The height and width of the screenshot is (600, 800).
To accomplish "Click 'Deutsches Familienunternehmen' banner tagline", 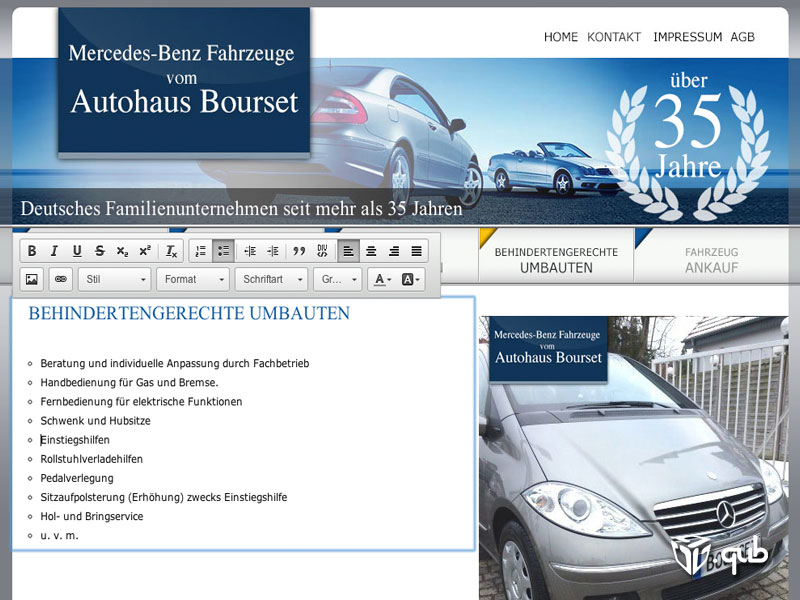I will click(241, 209).
